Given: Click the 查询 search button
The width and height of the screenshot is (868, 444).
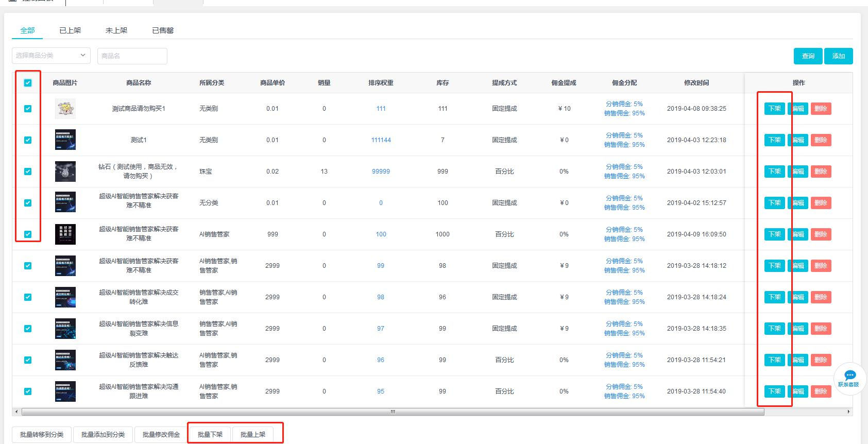Looking at the screenshot, I should pyautogui.click(x=808, y=56).
